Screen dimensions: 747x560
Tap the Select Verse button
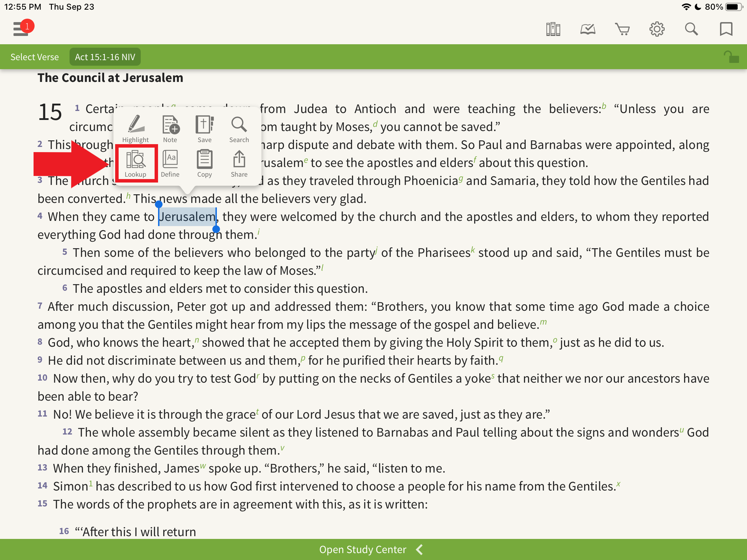tap(35, 57)
